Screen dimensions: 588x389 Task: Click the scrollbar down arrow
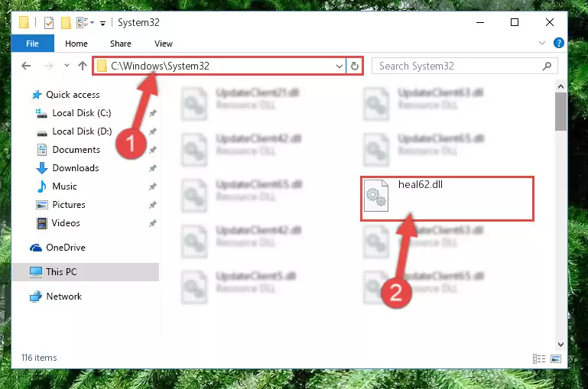click(x=560, y=345)
